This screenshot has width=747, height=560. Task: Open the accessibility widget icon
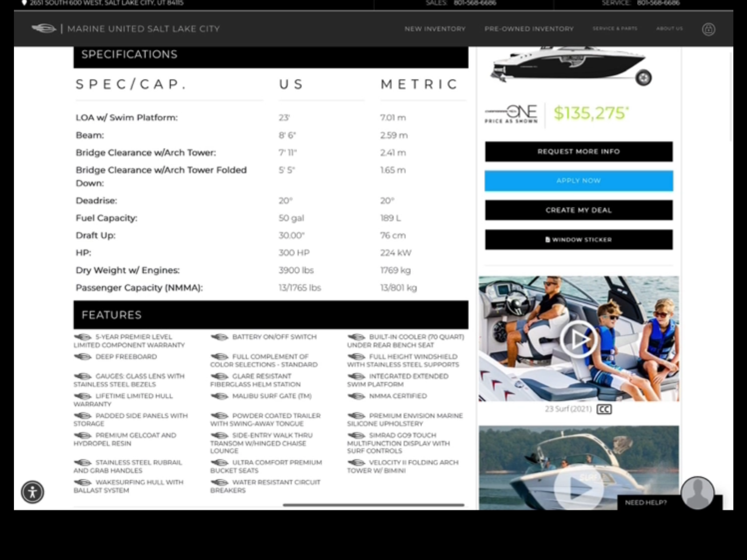tap(32, 492)
